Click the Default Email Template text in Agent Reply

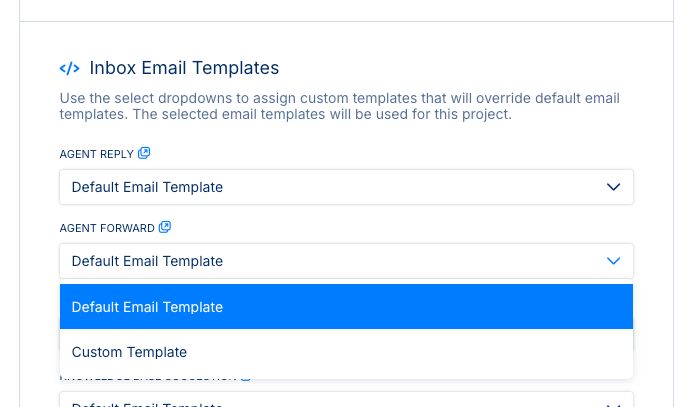pyautogui.click(x=147, y=187)
